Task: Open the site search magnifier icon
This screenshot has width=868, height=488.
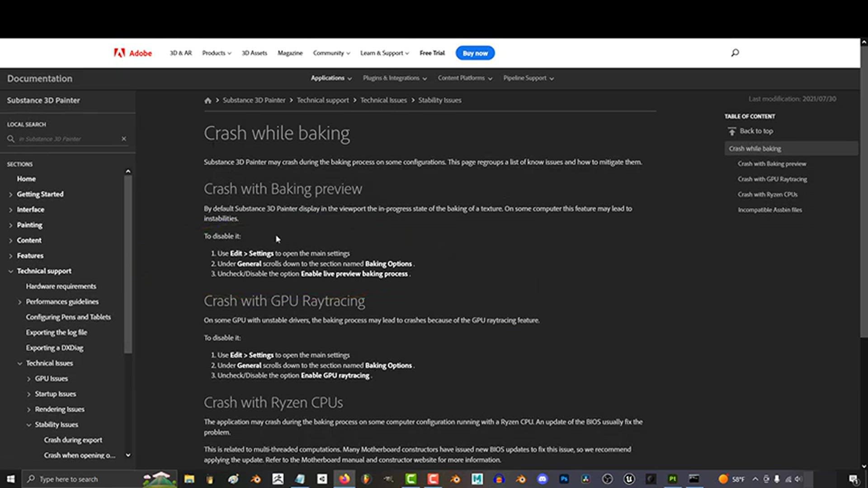Action: [735, 53]
